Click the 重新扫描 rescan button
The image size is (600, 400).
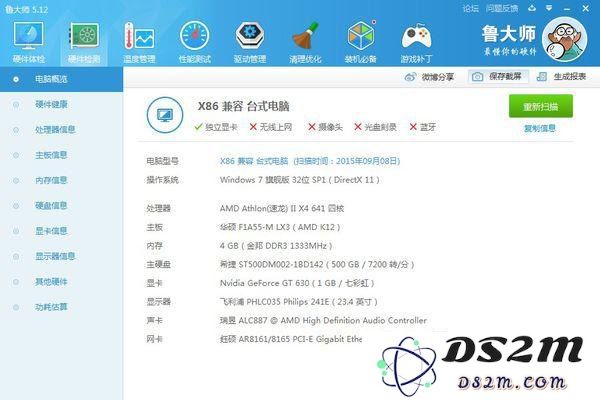tap(541, 106)
